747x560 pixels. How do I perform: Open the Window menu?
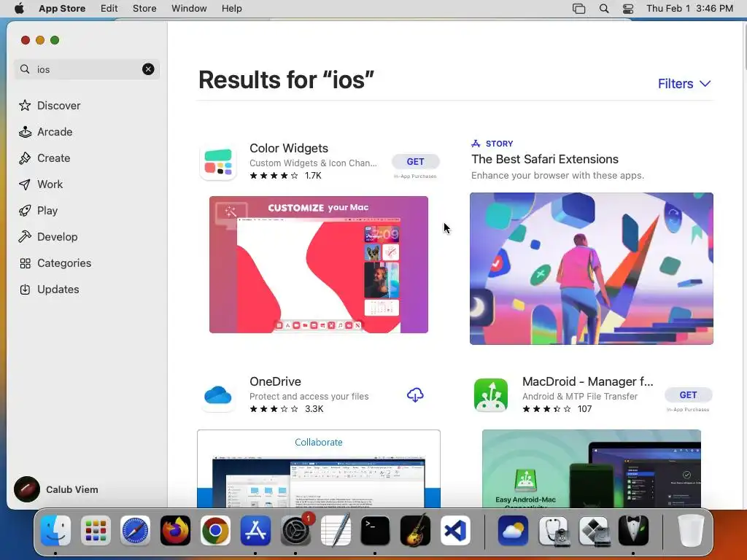189,9
